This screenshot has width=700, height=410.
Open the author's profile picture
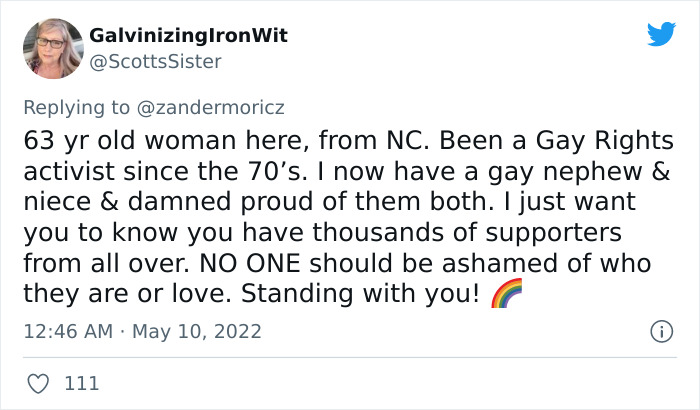(x=51, y=47)
